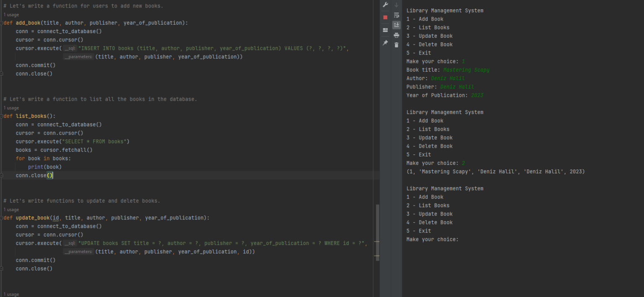
Task: Select the _sql injection hint label
Action: pyautogui.click(x=70, y=48)
